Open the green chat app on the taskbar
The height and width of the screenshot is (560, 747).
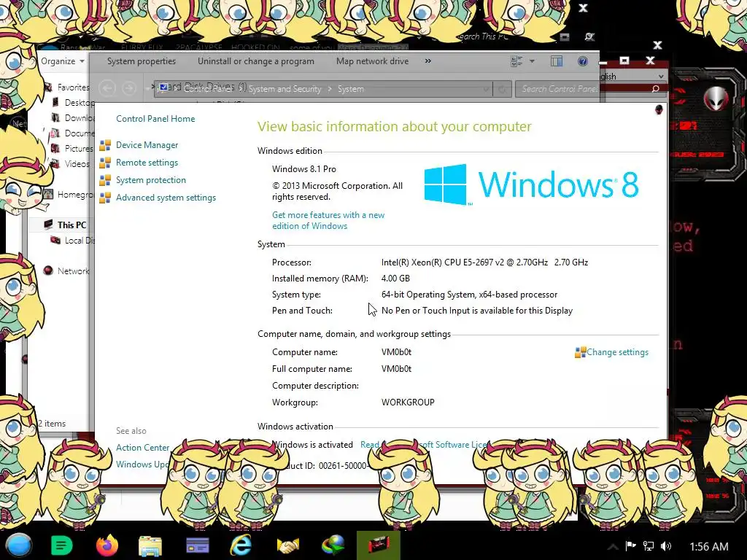click(x=61, y=545)
